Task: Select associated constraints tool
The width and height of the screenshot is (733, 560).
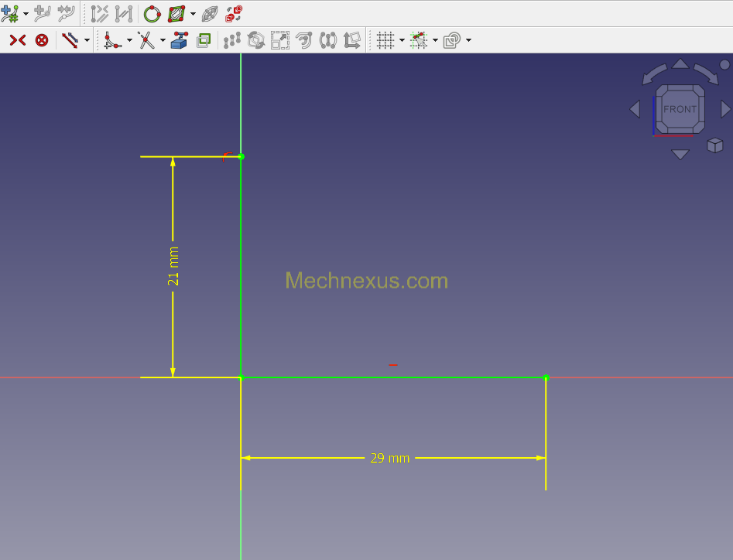Action: 100,14
